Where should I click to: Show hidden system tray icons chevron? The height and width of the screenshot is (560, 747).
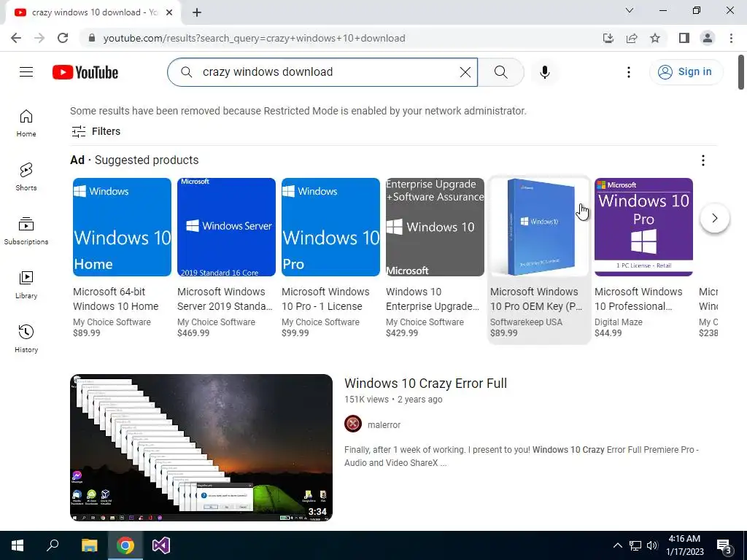tap(617, 545)
